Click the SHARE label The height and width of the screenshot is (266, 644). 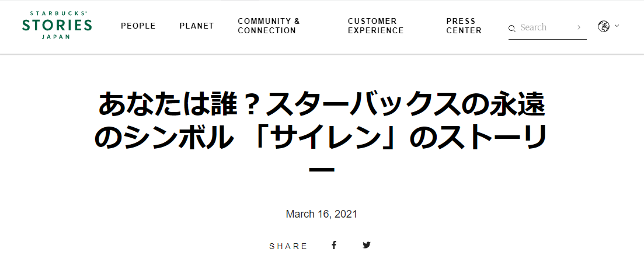point(288,246)
